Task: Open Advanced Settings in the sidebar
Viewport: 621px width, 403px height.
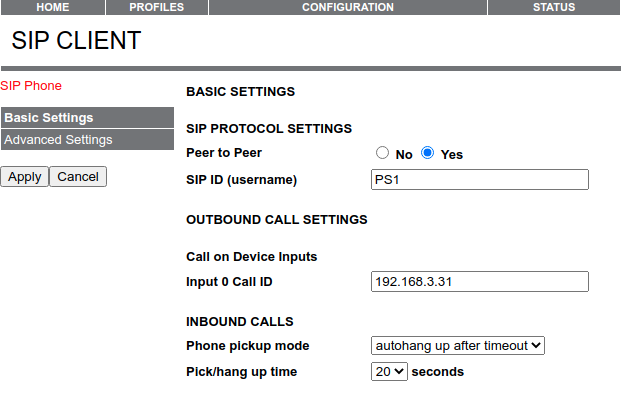Action: (87, 140)
